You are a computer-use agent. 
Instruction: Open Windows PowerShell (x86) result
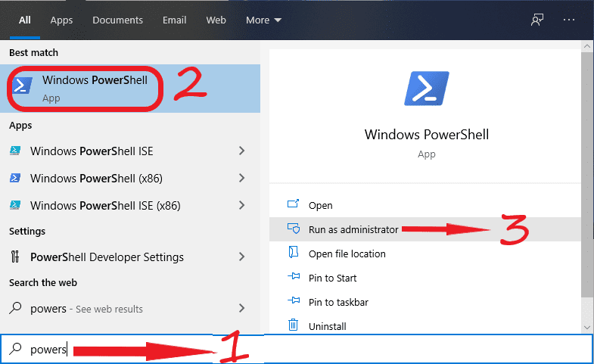130,179
